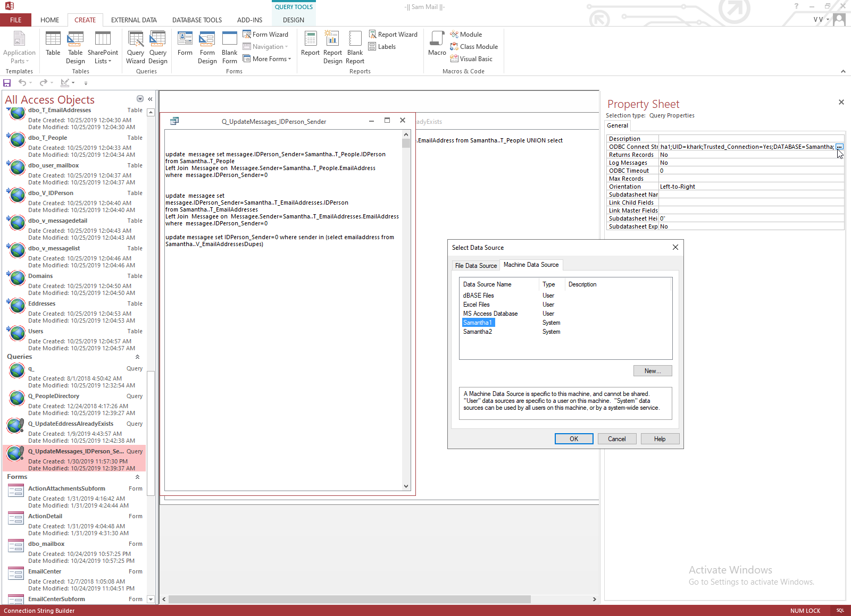
Task: Save using the Quick Access toolbar
Action: tap(7, 83)
